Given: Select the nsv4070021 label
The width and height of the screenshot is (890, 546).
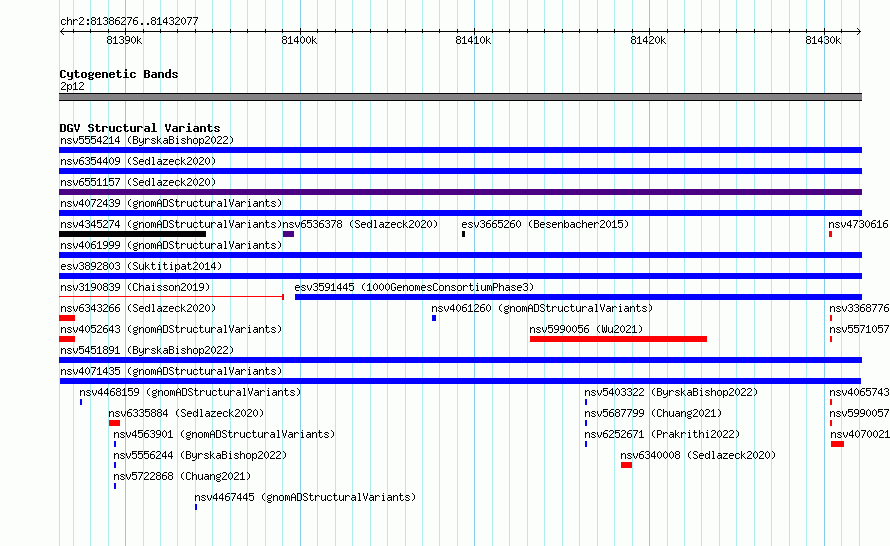Looking at the screenshot, I should (x=859, y=434).
